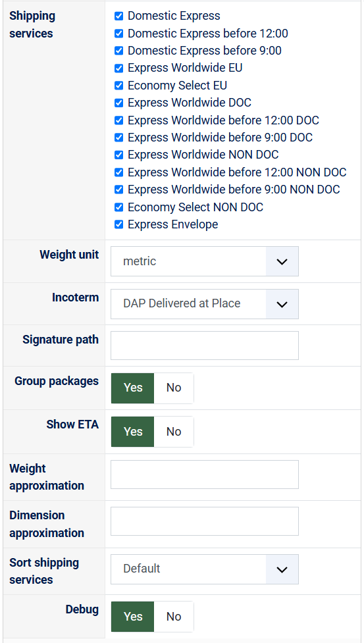Image resolution: width=364 pixels, height=643 pixels.
Task: Switch Show ETA to No
Action: point(174,432)
